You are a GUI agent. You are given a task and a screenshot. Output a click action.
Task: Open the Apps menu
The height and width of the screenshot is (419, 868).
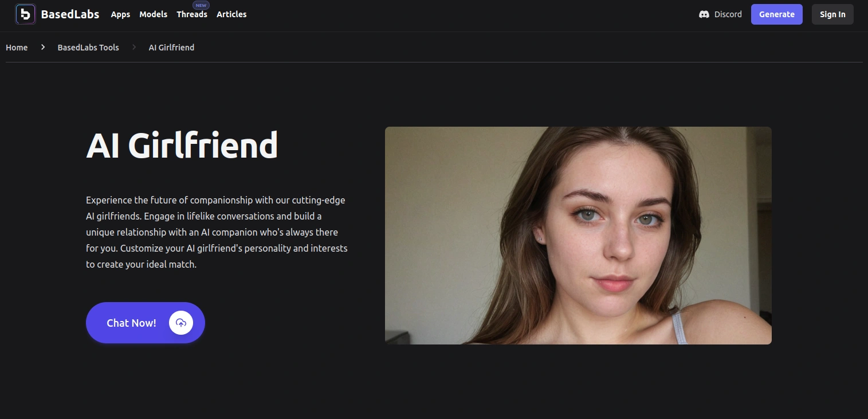(x=120, y=14)
